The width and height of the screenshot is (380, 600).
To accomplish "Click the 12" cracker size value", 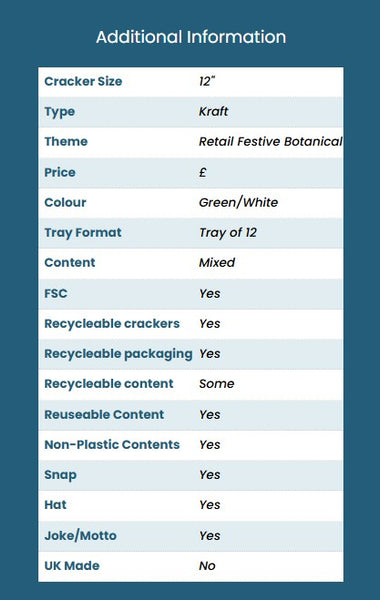I will pos(207,81).
